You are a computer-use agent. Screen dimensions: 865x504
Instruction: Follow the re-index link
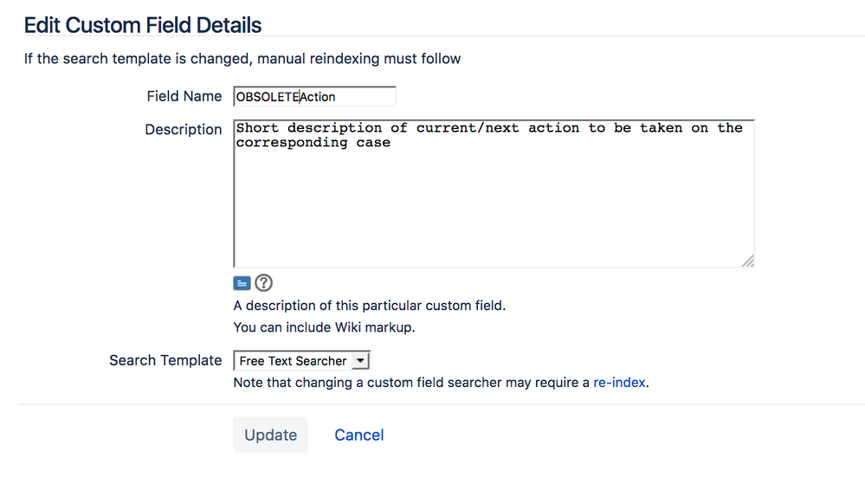[x=619, y=382]
